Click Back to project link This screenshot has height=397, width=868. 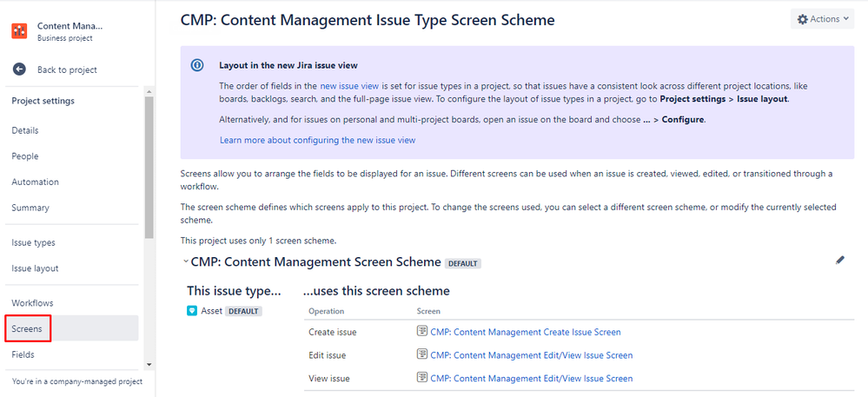pos(67,69)
